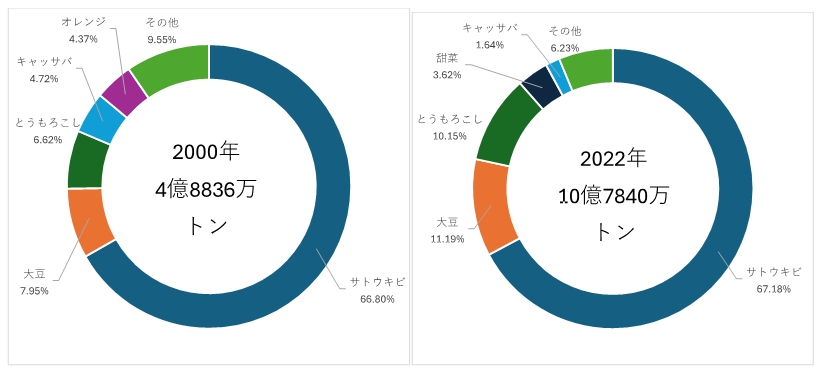Select the その他 6.23% label
Screen dimensions: 821x372
(x=565, y=39)
